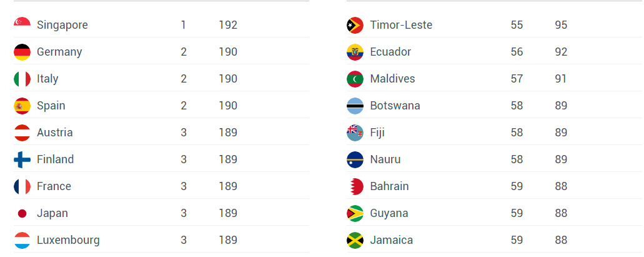644x257 pixels.
Task: Select the Japan flag icon
Action: tap(22, 213)
